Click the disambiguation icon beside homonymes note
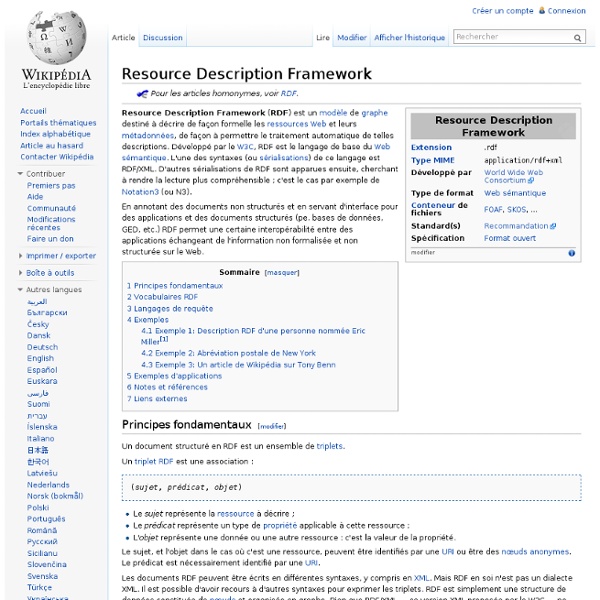This screenshot has width=600, height=600. [142, 93]
